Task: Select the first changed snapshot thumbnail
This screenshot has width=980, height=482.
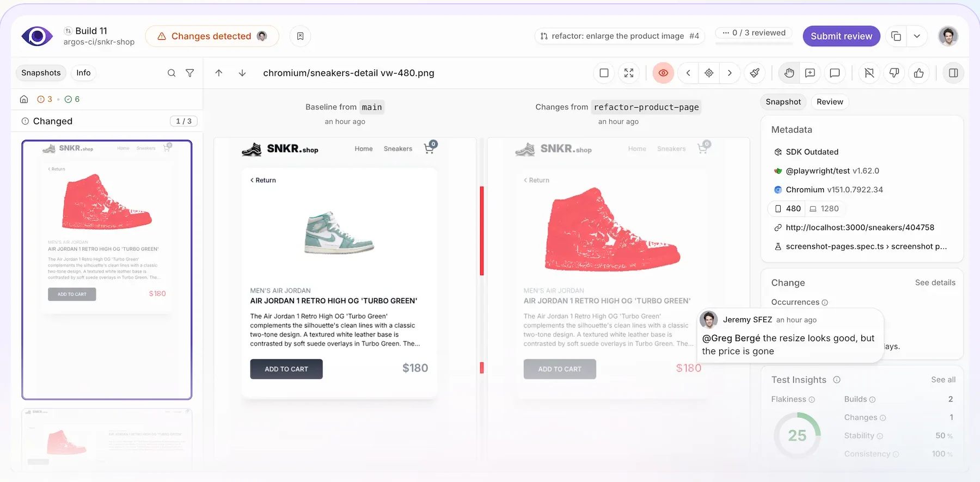Action: click(x=107, y=270)
